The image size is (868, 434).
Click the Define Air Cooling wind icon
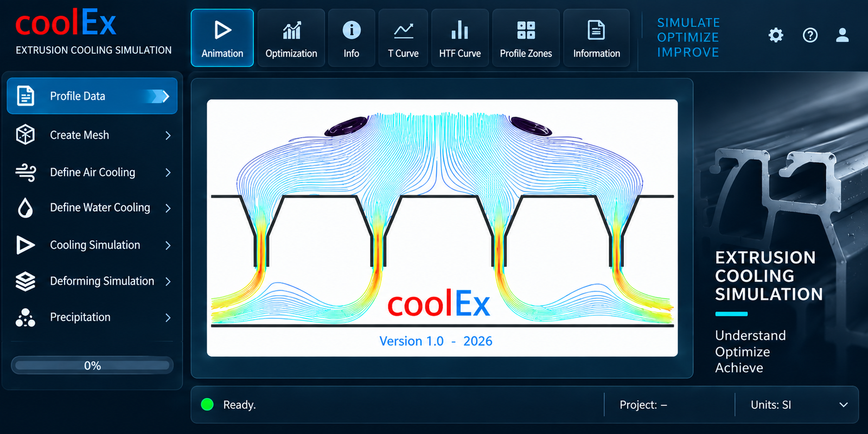tap(25, 173)
